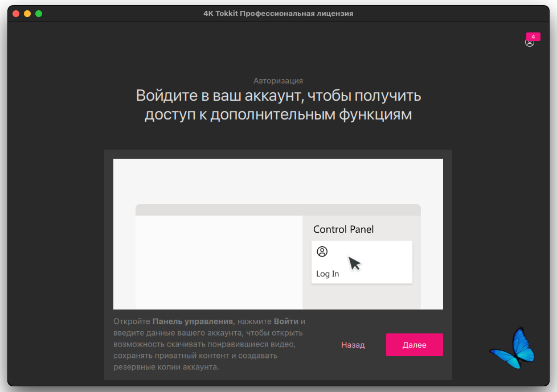Go back with the Назад link
The width and height of the screenshot is (557, 392).
[x=353, y=345]
